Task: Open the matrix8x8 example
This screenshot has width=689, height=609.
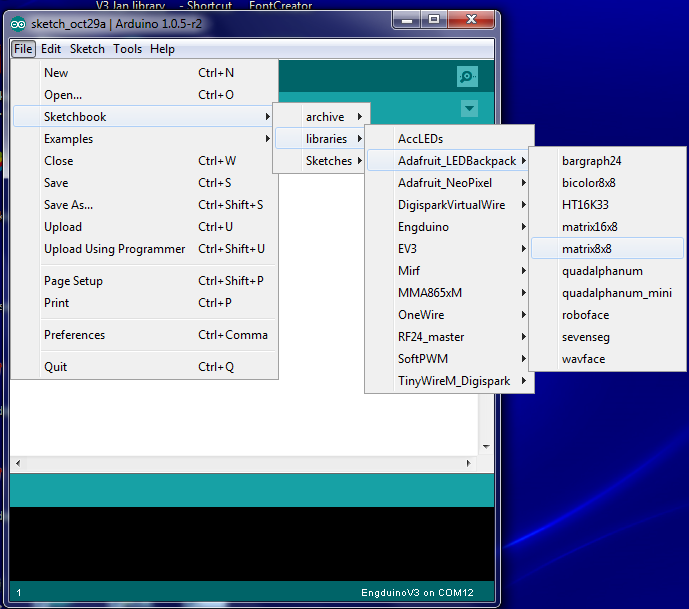Action: tap(607, 249)
